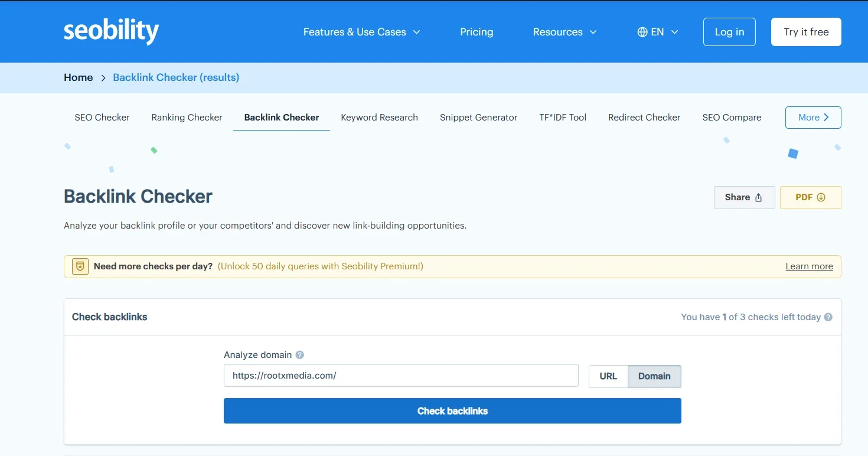Click the help icon beside Analyze domain

tap(300, 355)
